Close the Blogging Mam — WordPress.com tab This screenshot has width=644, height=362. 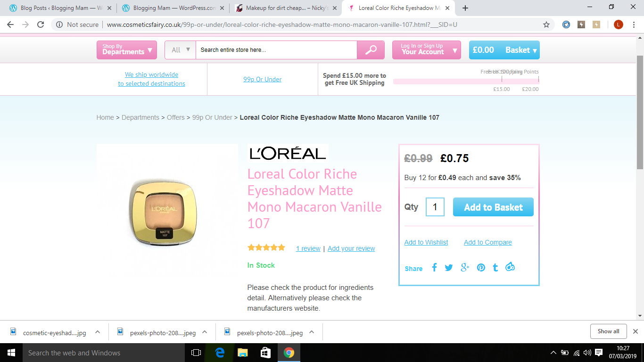(x=222, y=8)
